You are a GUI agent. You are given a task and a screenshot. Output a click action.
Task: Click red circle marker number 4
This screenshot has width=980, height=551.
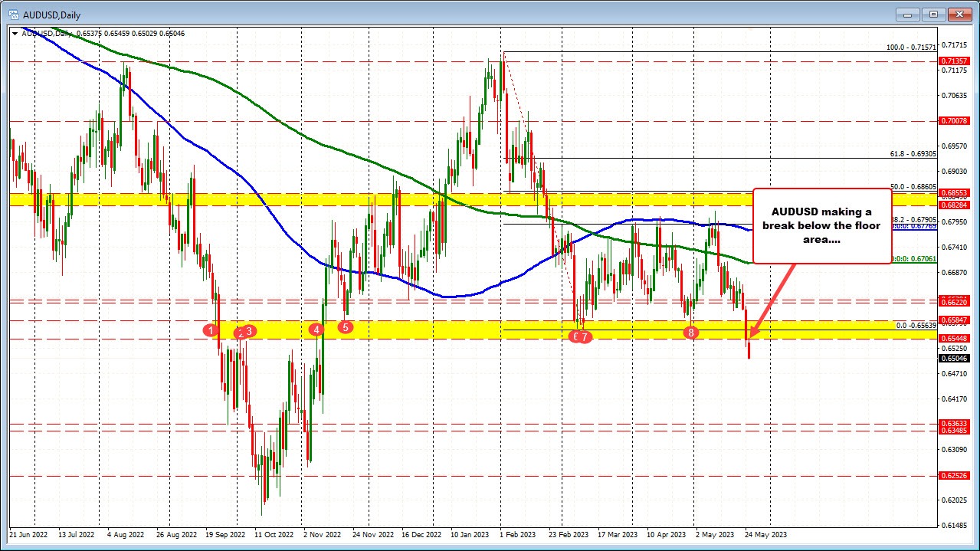316,330
